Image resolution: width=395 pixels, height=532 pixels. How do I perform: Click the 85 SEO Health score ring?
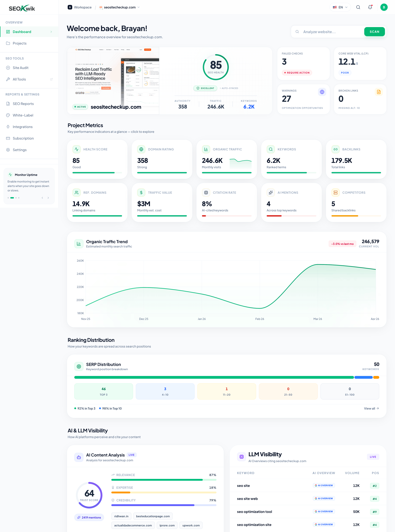(x=216, y=67)
